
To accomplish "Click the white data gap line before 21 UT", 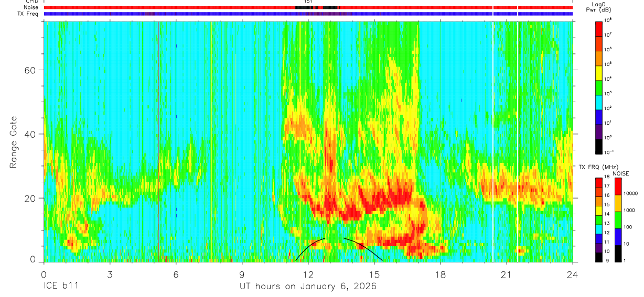I will tap(493, 141).
